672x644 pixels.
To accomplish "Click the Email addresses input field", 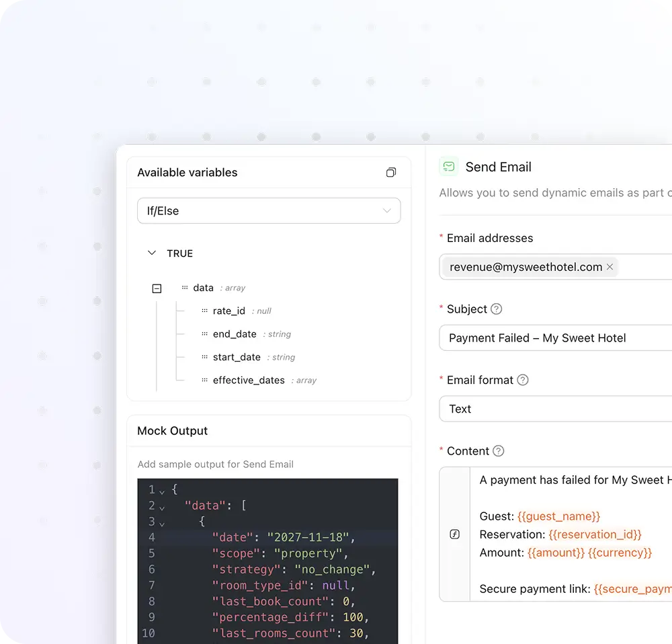I will coord(556,267).
